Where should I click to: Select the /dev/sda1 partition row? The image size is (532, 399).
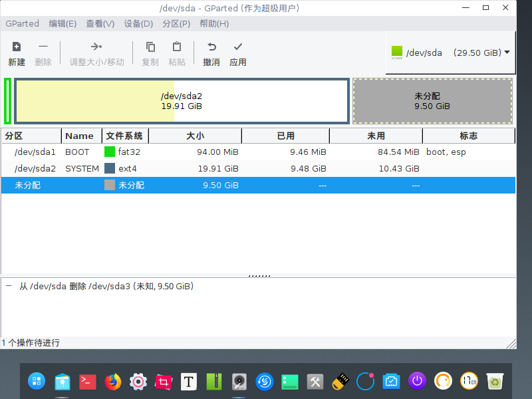click(x=258, y=152)
